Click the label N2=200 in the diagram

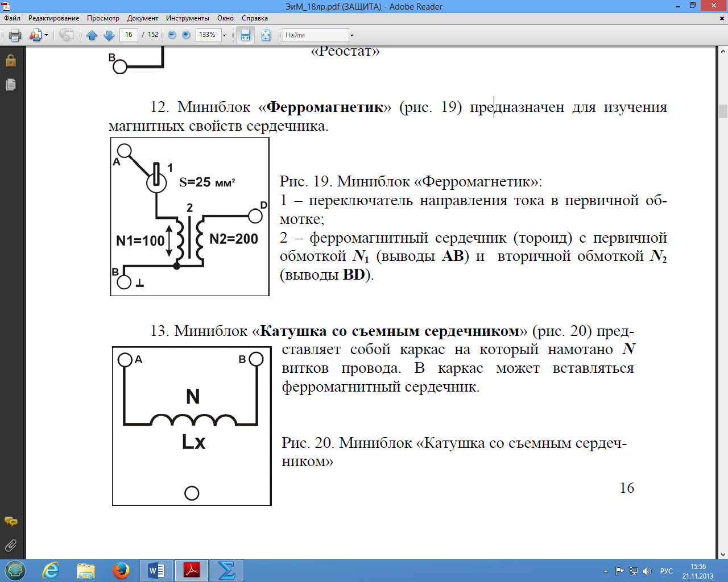(234, 239)
